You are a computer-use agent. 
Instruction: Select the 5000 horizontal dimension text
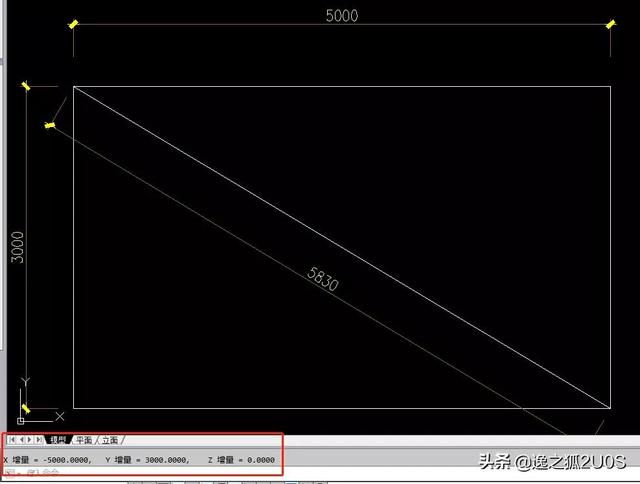[x=342, y=16]
